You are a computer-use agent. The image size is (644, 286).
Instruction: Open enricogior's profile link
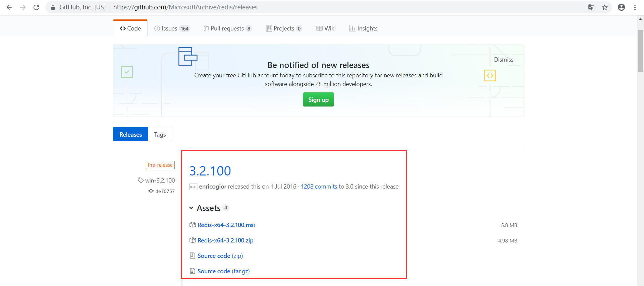pyautogui.click(x=213, y=187)
